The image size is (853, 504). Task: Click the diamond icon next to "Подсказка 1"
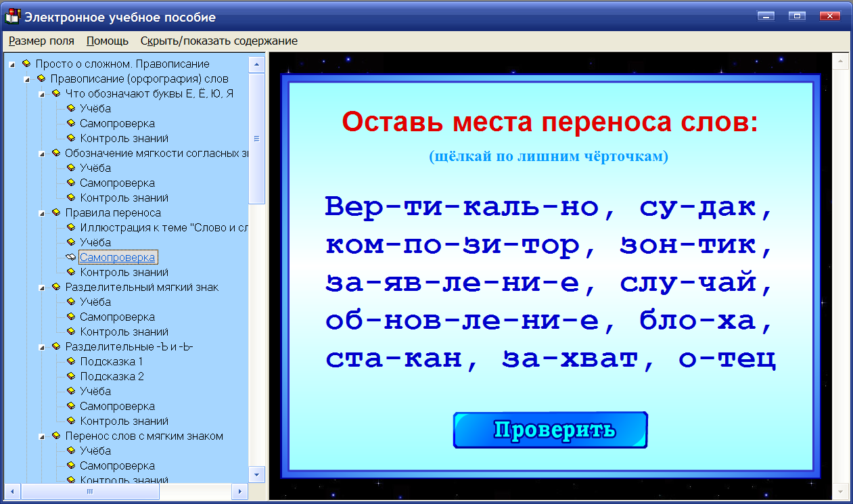[70, 361]
